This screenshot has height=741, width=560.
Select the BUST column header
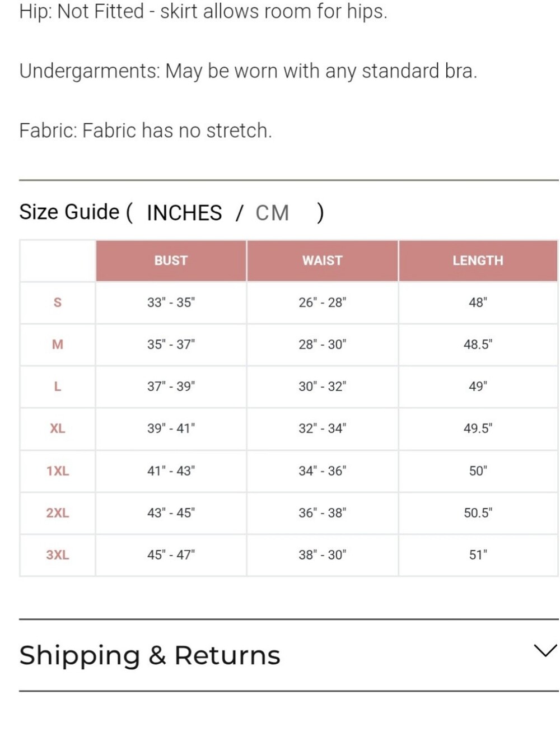tap(171, 260)
